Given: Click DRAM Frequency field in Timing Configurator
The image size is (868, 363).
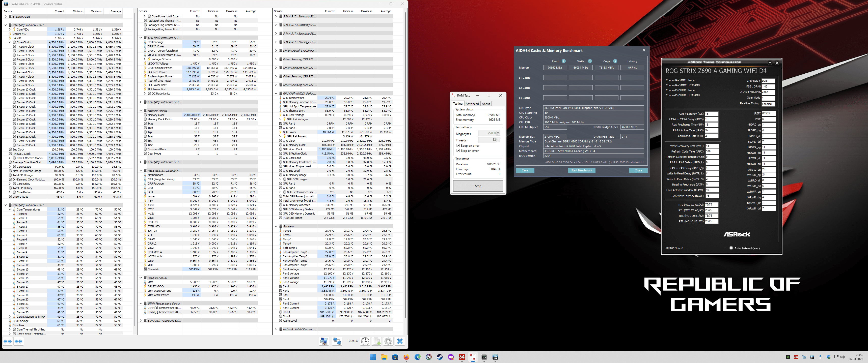Looking at the screenshot, I should click(768, 92).
